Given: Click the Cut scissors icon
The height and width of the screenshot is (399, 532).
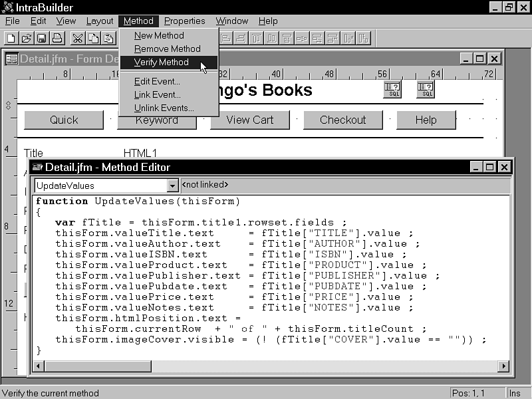Looking at the screenshot, I should tap(78, 38).
